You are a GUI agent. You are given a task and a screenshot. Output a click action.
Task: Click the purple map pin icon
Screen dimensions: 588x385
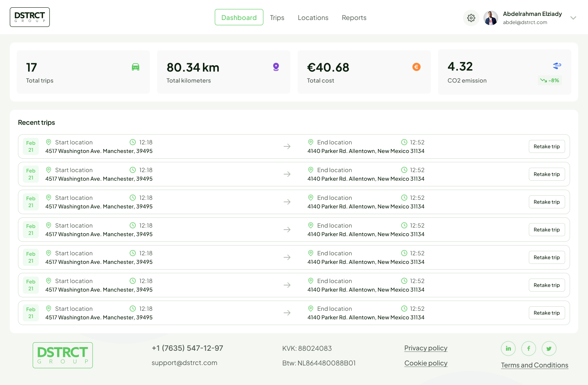(x=276, y=67)
